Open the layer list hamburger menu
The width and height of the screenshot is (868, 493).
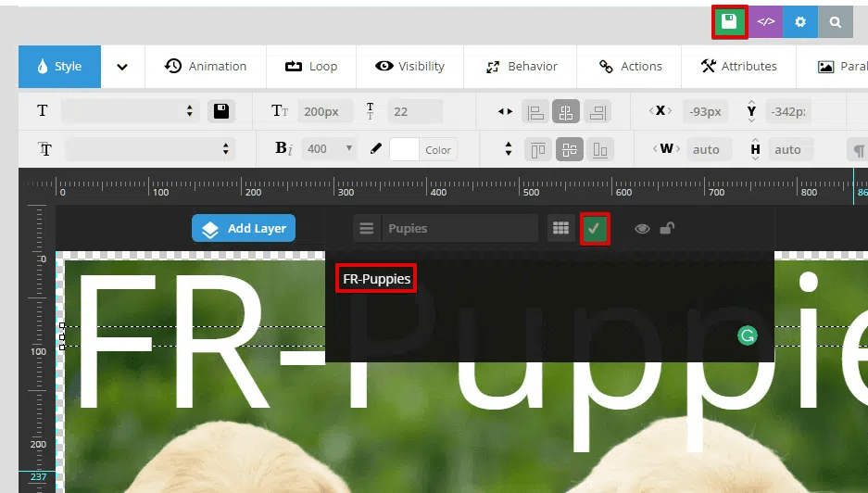(x=367, y=228)
